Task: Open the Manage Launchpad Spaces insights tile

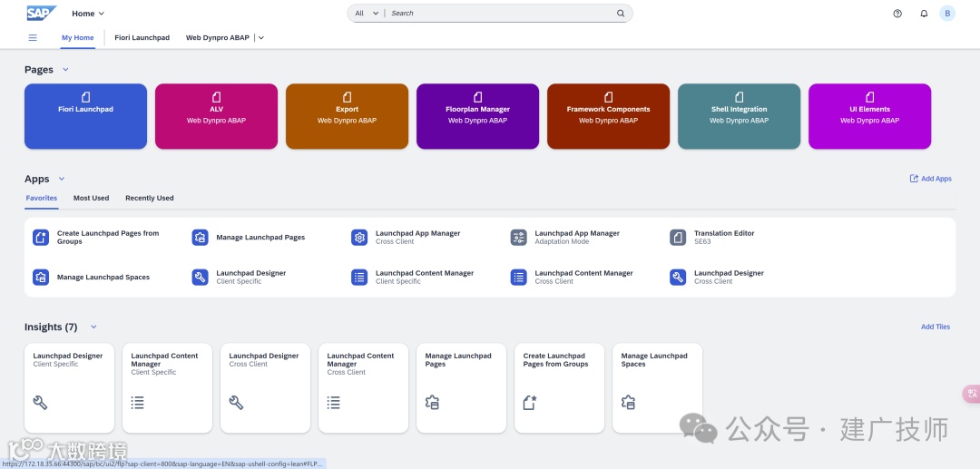Action: coord(658,388)
